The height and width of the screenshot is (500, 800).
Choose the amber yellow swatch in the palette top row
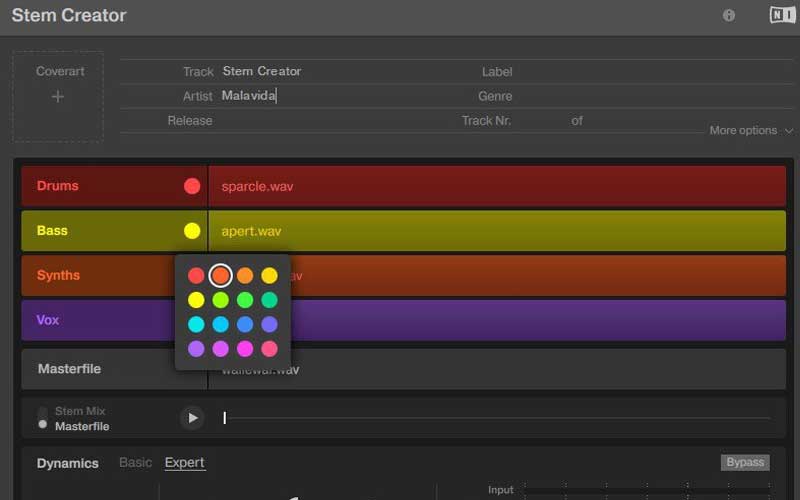click(269, 276)
